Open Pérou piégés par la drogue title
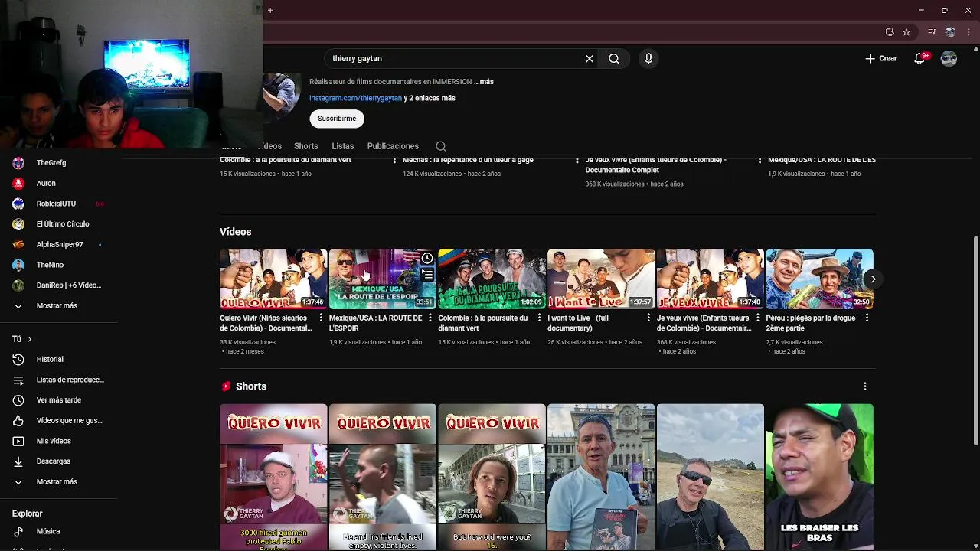The height and width of the screenshot is (551, 980). [x=812, y=323]
